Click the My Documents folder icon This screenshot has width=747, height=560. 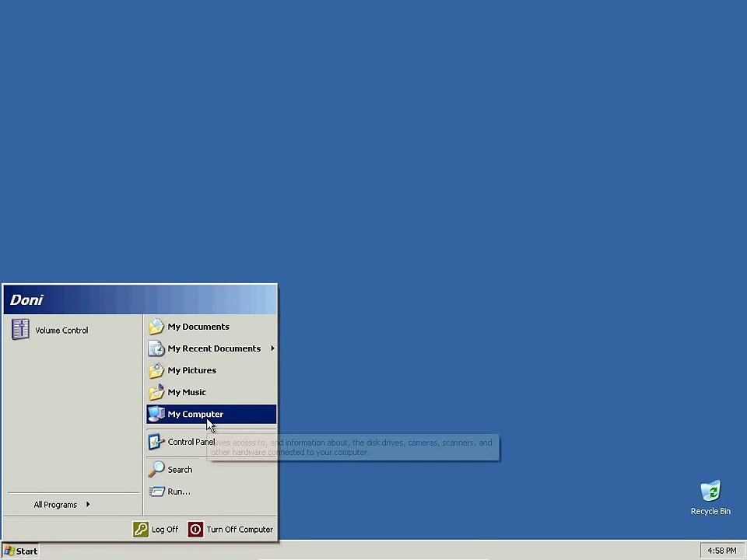(x=156, y=327)
